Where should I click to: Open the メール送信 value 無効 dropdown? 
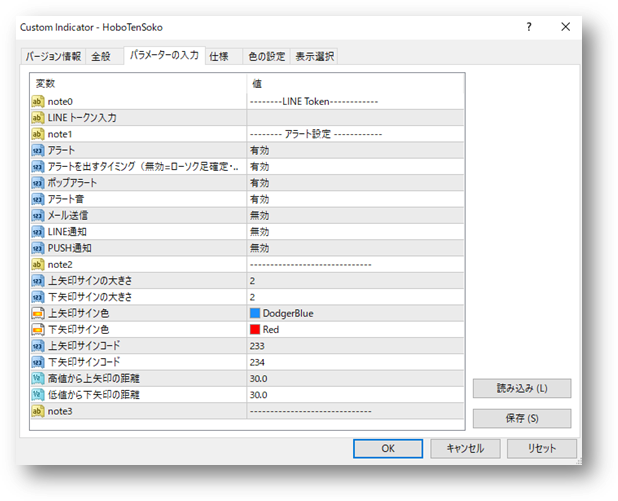355,216
